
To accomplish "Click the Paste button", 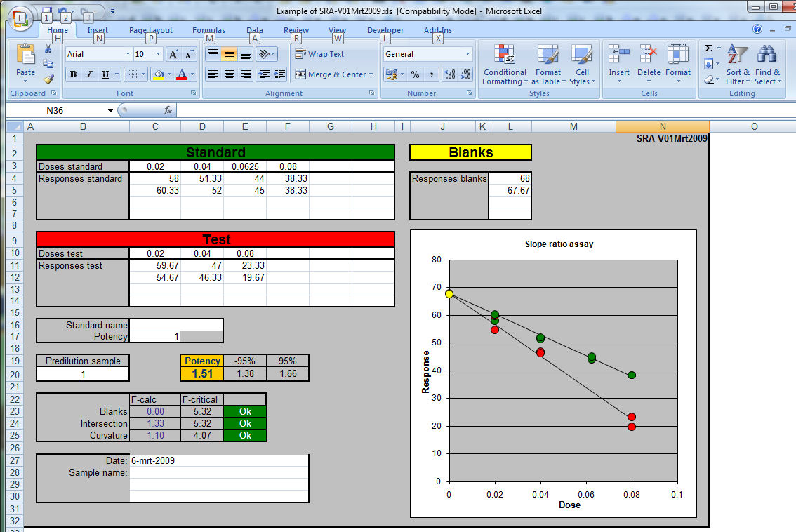I will (x=25, y=63).
